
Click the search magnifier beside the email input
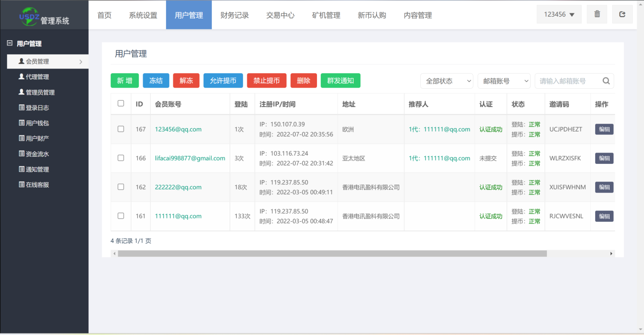[606, 81]
